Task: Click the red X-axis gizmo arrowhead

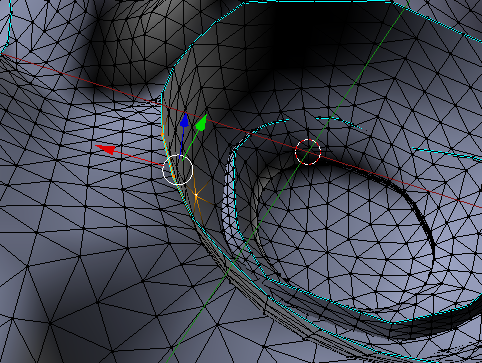Action: (x=105, y=149)
